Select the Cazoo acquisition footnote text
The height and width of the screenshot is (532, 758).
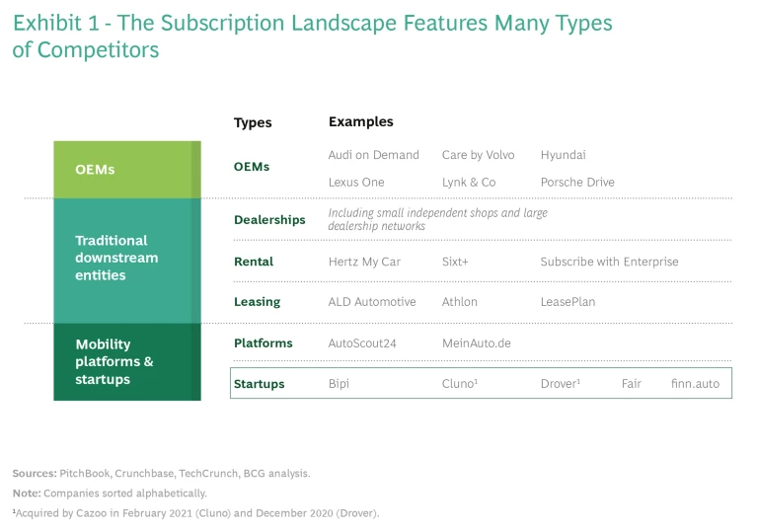[195, 513]
